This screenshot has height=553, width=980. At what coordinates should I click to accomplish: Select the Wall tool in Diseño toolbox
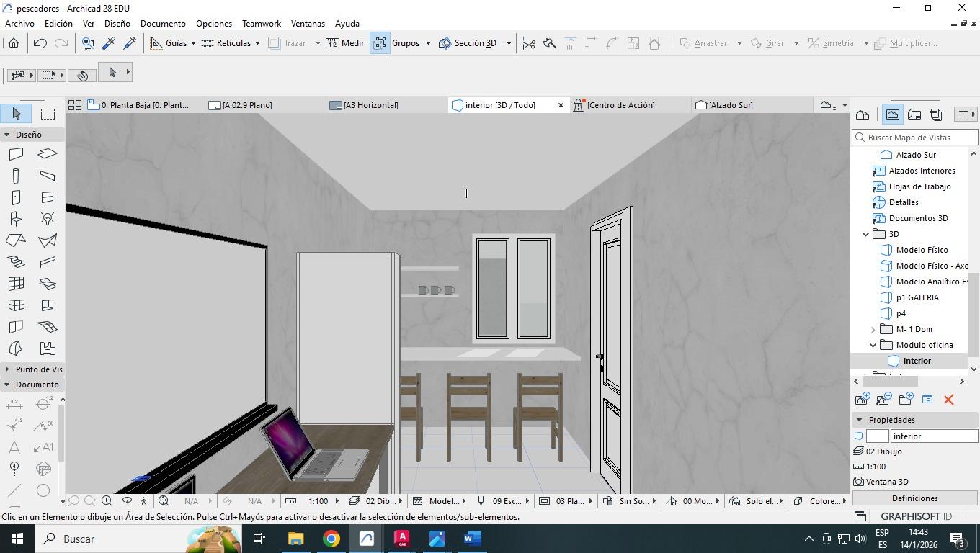16,154
